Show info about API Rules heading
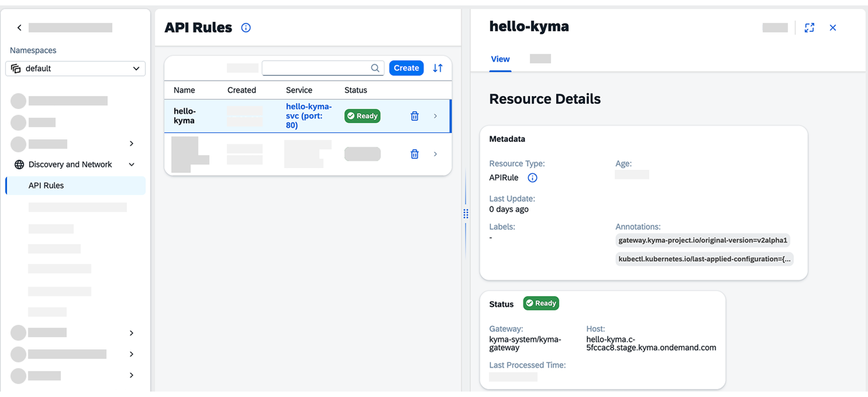The width and height of the screenshot is (868, 397). pos(246,28)
